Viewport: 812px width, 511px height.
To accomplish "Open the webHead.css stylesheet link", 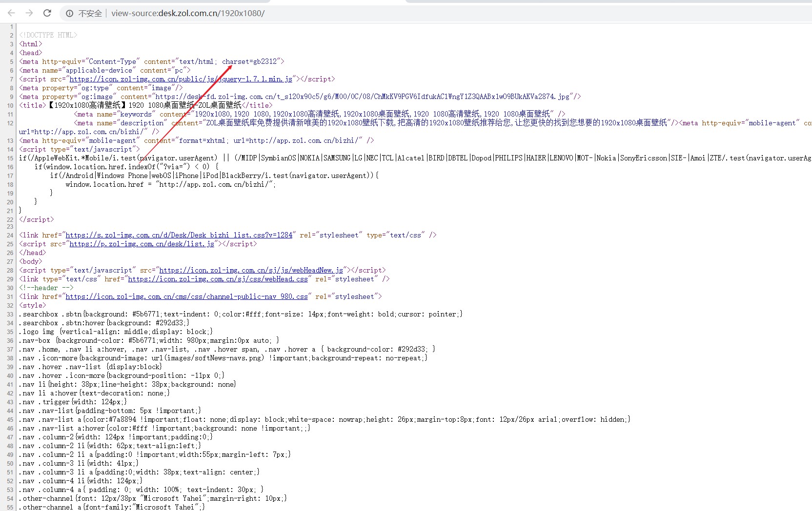I will [218, 279].
